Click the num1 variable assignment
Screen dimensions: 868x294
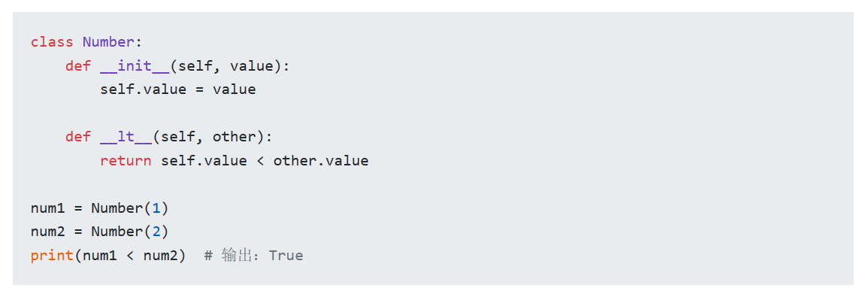[x=100, y=208]
